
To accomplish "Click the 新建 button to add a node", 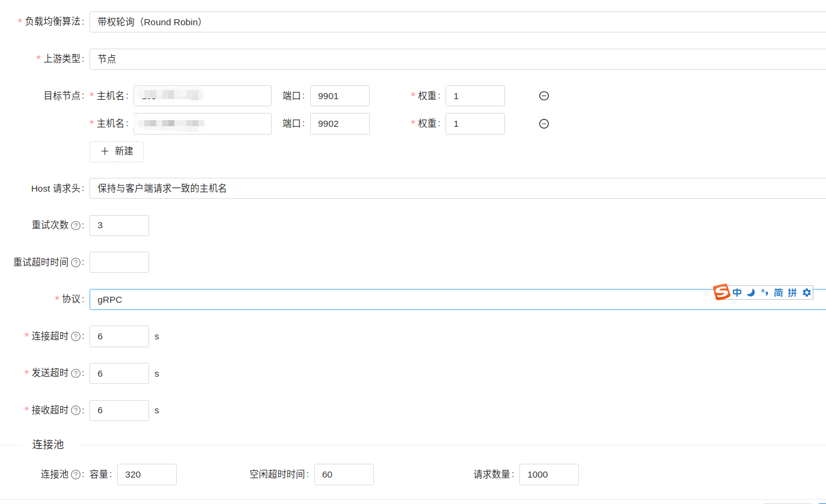I will [x=116, y=151].
